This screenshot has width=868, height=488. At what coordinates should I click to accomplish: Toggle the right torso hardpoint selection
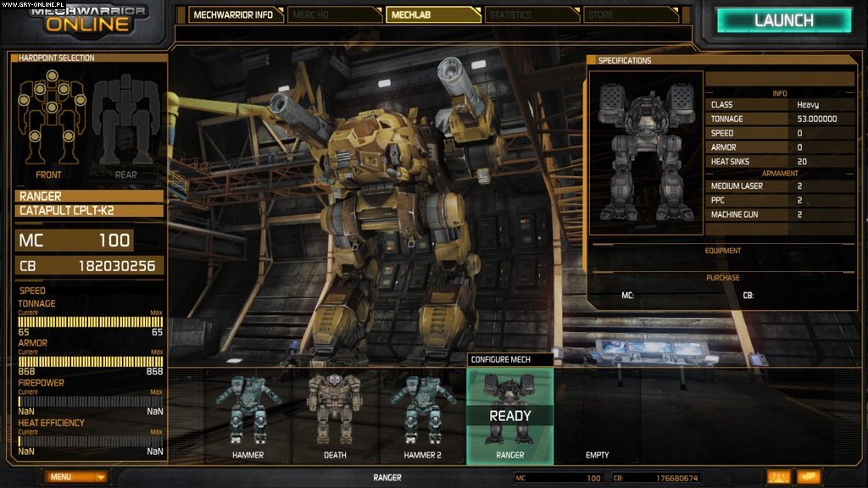point(63,89)
